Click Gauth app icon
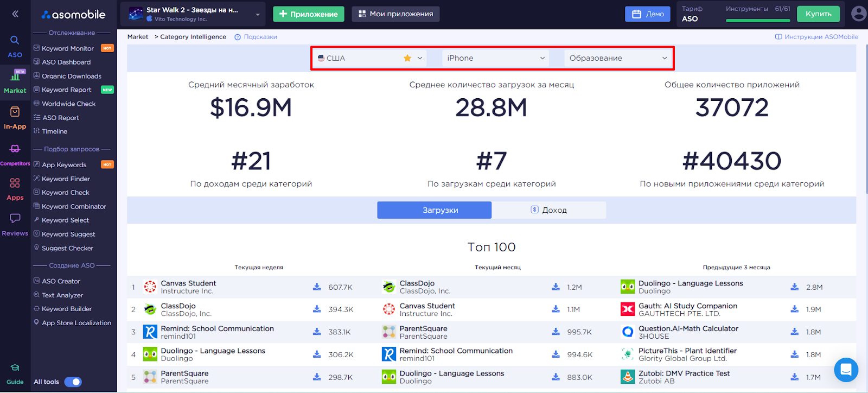Image resolution: width=868 pixels, height=393 pixels. (x=628, y=309)
